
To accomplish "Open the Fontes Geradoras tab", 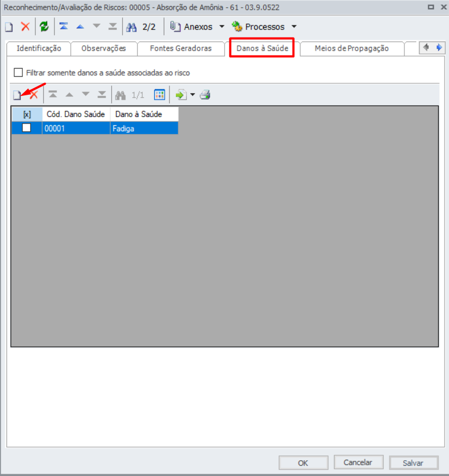I will click(181, 48).
